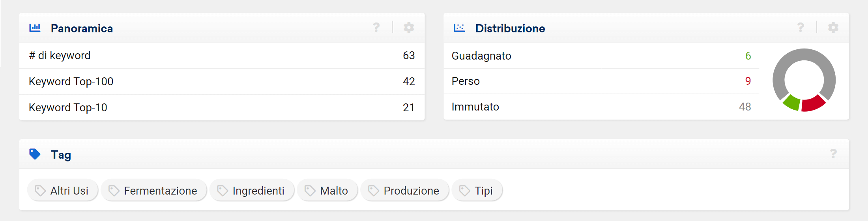This screenshot has width=868, height=221.
Task: Open Panoramica settings gear
Action: tap(409, 27)
